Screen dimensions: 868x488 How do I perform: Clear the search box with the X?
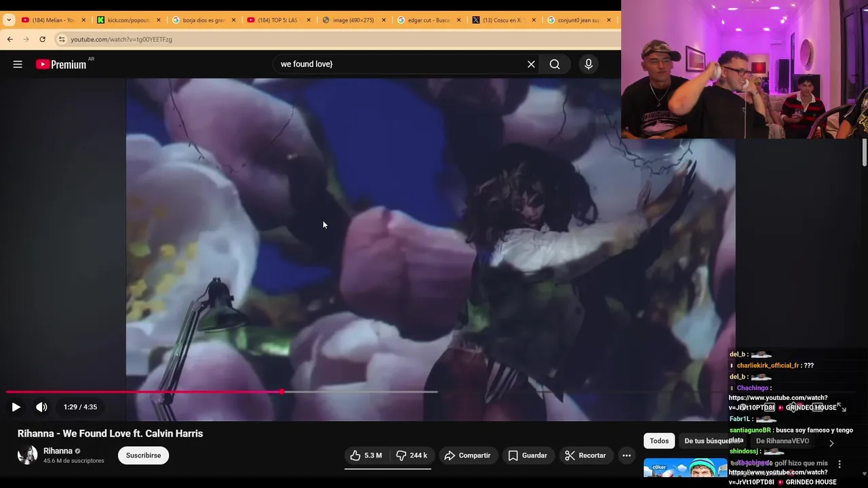531,64
